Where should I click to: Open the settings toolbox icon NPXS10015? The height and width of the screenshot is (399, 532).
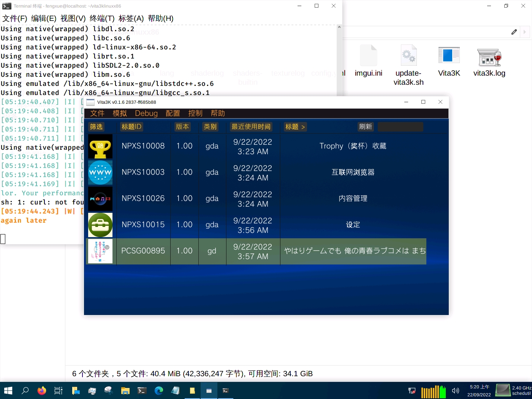(x=100, y=225)
